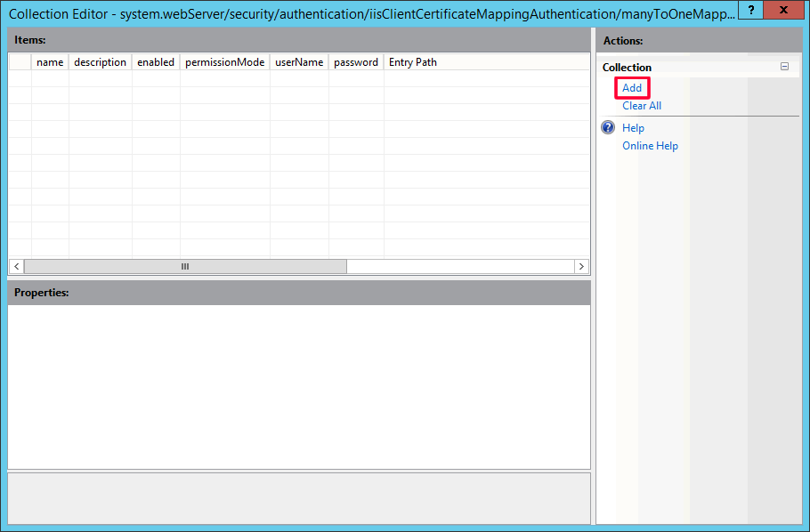Click the description column header
This screenshot has width=810, height=532.
click(x=100, y=62)
